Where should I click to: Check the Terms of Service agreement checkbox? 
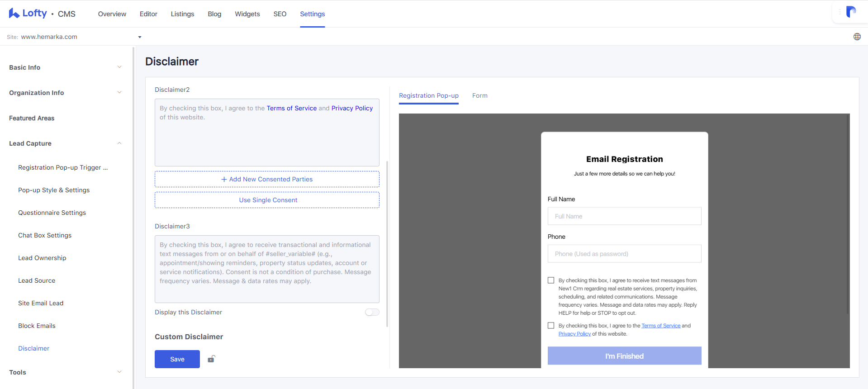point(551,326)
